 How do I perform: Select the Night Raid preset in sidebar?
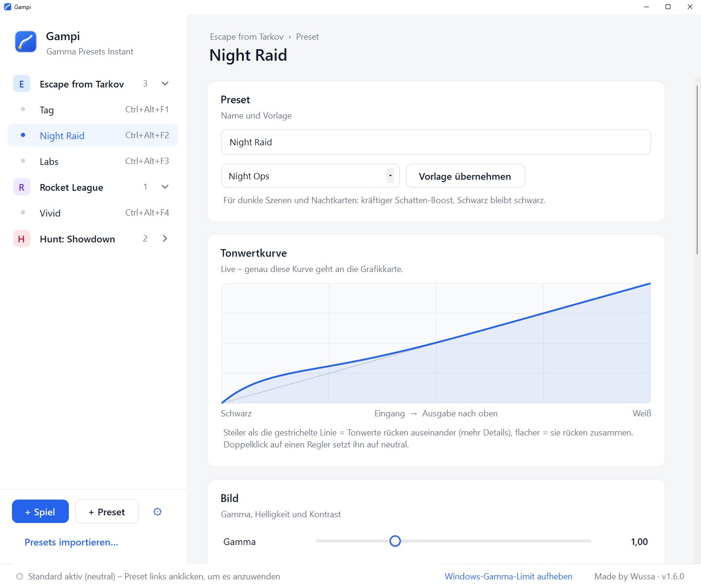93,136
